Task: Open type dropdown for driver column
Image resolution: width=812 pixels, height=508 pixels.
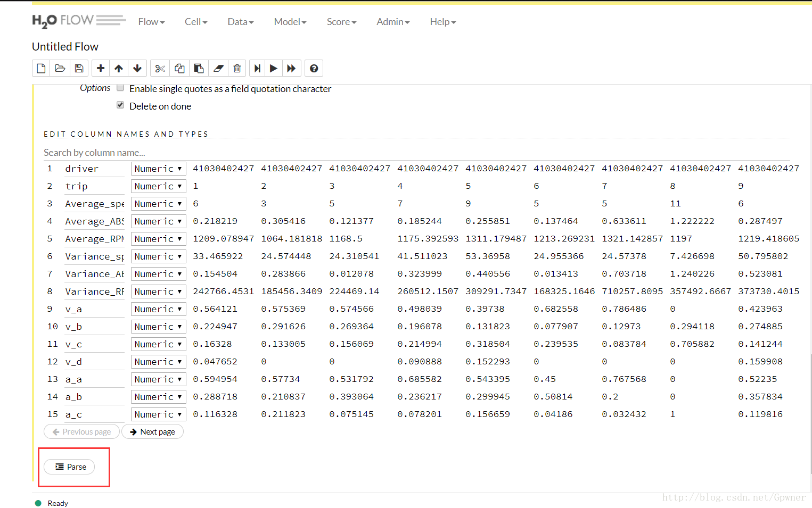Action: click(x=159, y=169)
